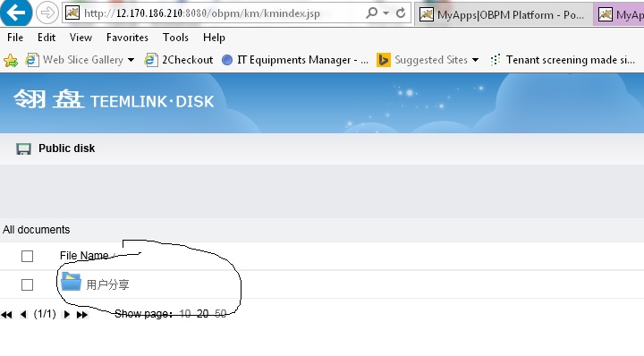
Task: Click the page favicon in address bar
Action: coord(72,13)
